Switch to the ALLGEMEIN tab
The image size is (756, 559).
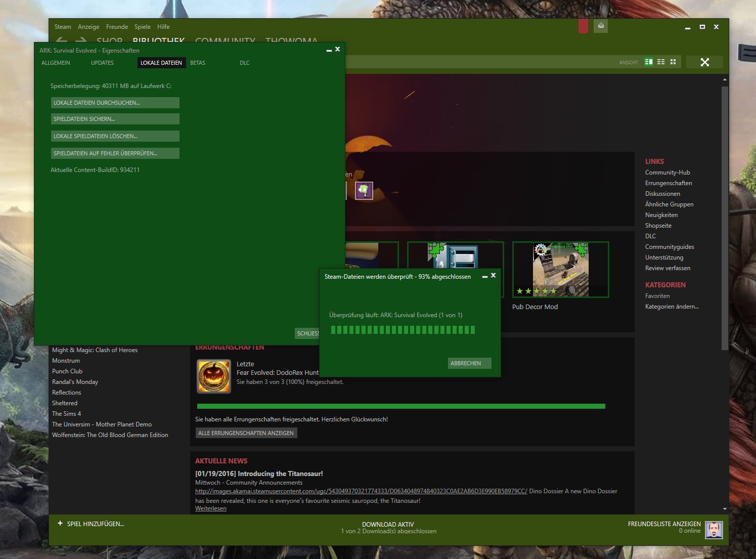click(x=56, y=63)
